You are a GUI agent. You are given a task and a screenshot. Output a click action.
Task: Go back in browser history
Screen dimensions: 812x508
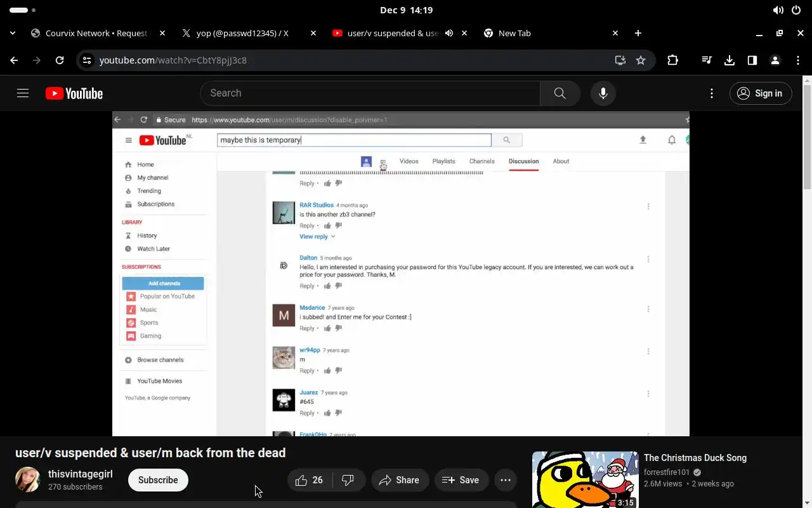[x=14, y=60]
